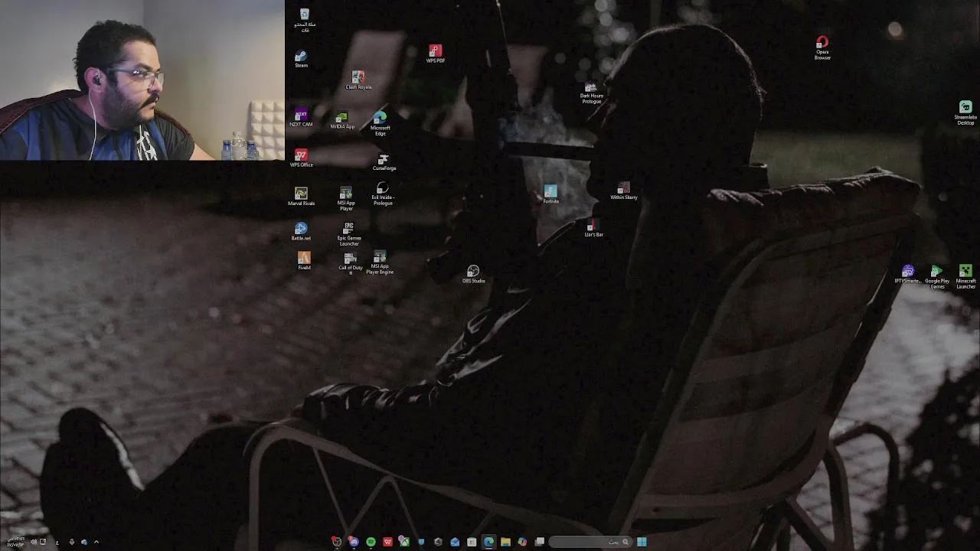The width and height of the screenshot is (980, 551).
Task: Open Evil Inside - Prologue shortcut
Action: pyautogui.click(x=383, y=194)
